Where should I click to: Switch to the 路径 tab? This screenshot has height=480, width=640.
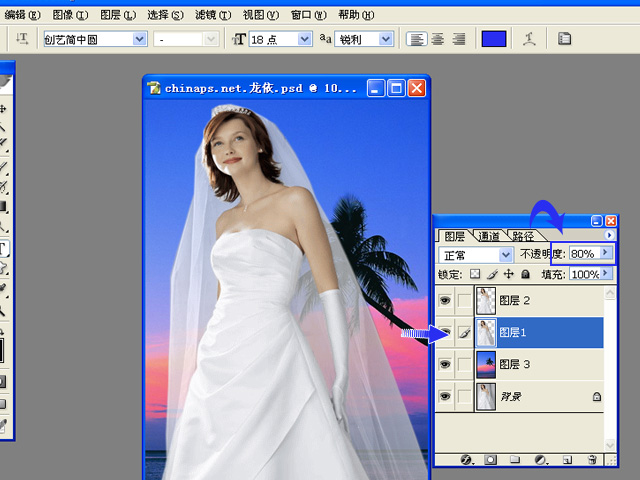pos(523,236)
